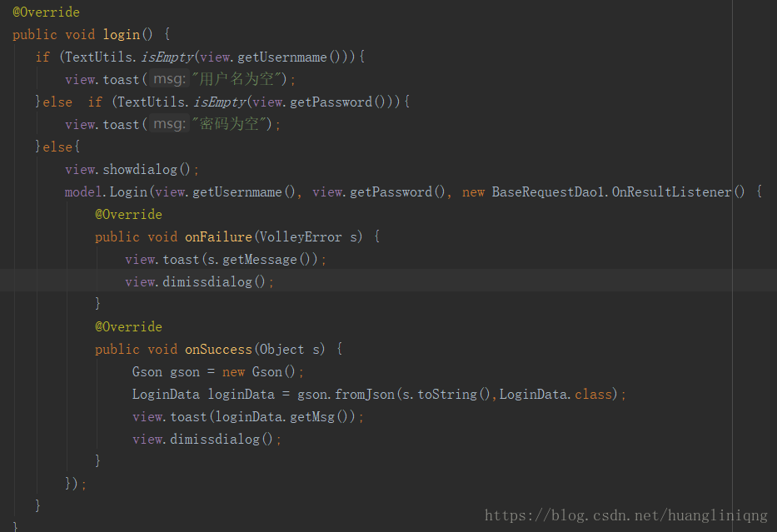Click the closing }); of the listener

pos(75,484)
